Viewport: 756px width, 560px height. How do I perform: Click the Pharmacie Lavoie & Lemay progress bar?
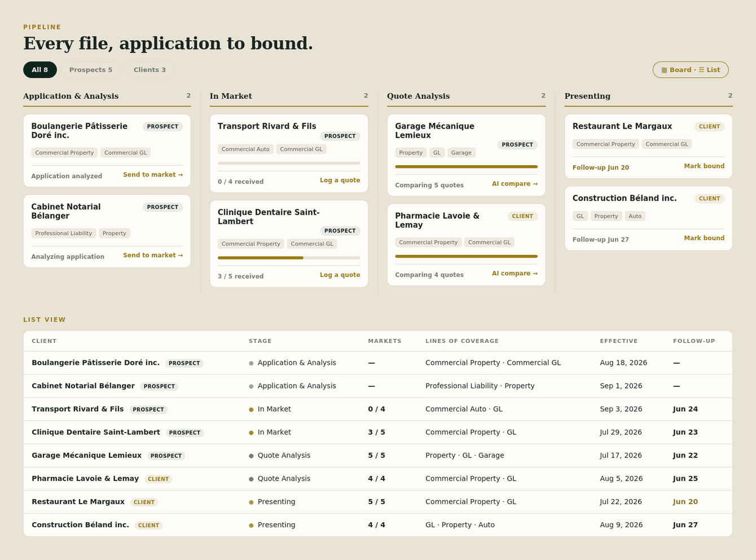click(x=467, y=257)
